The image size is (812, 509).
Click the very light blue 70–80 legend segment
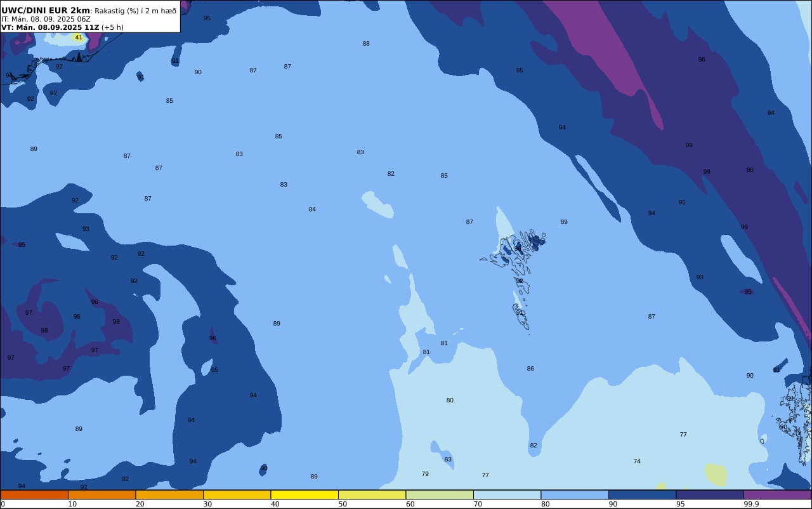(507, 494)
